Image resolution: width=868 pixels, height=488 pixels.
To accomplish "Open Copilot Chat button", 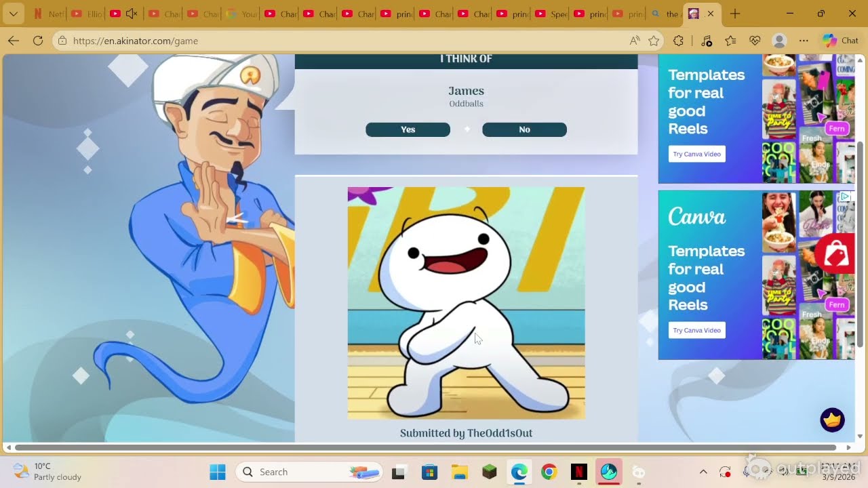I will [841, 41].
